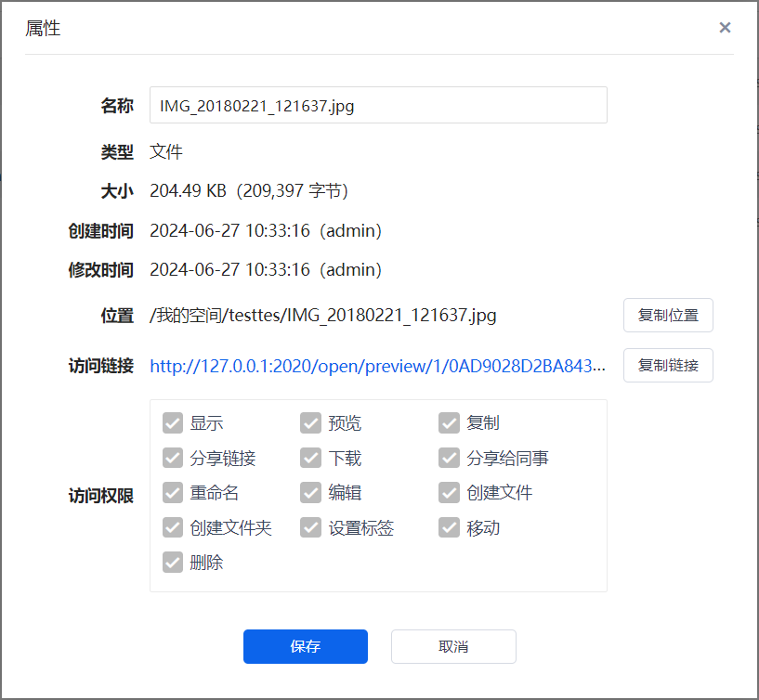The width and height of the screenshot is (759, 700).
Task: Toggle the 分享链接 permission checkbox
Action: pyautogui.click(x=173, y=459)
